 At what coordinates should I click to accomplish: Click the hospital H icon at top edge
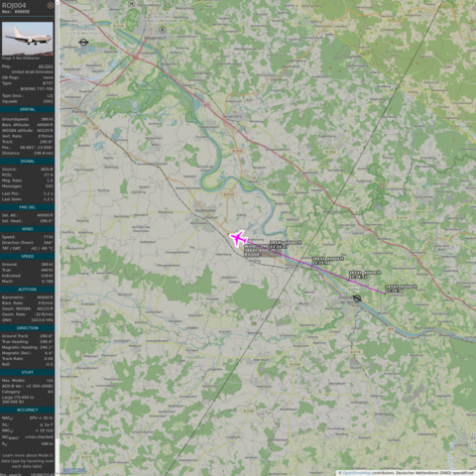point(132,4)
